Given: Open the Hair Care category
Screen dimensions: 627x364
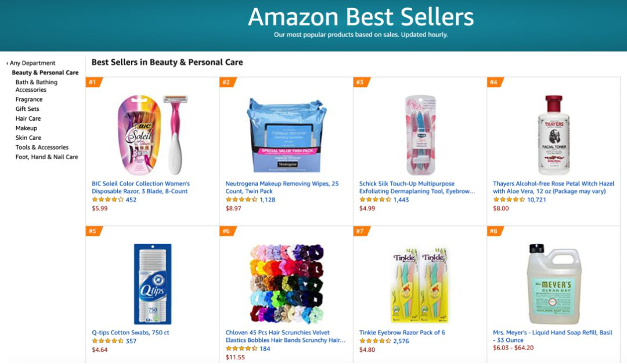Looking at the screenshot, I should click(28, 118).
